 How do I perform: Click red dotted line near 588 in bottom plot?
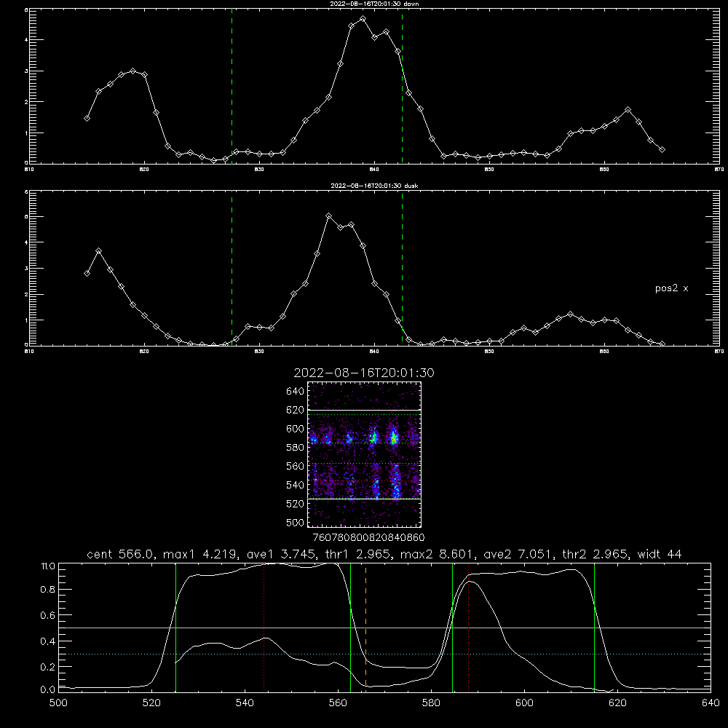[468, 627]
